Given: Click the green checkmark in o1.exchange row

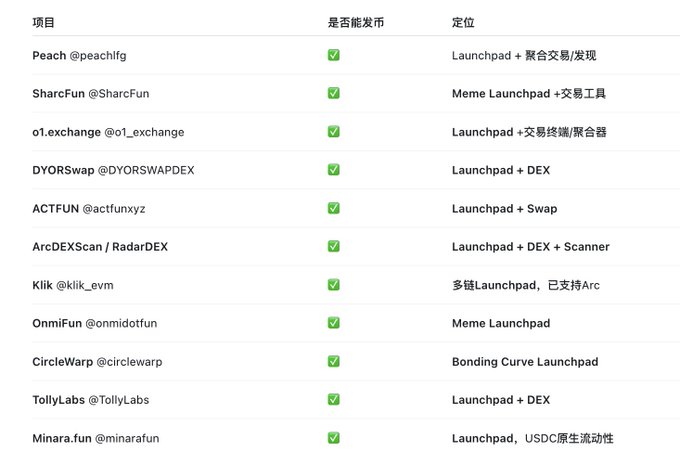Looking at the screenshot, I should coord(333,131).
